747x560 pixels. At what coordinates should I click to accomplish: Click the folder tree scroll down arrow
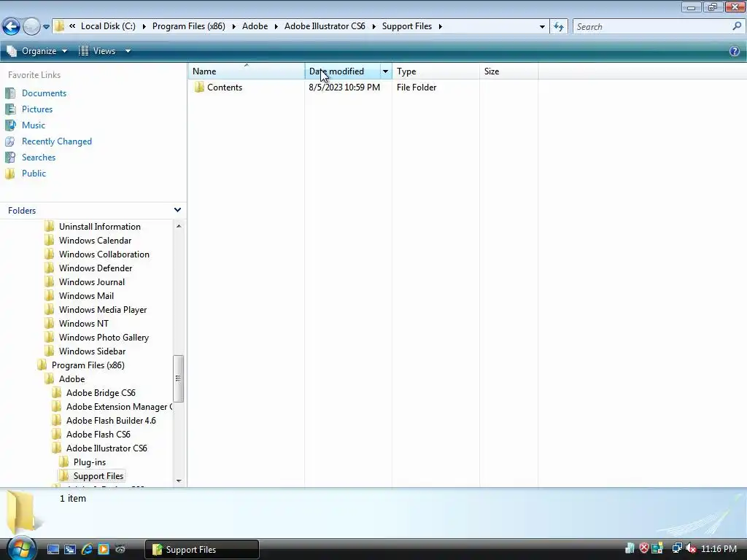click(179, 481)
